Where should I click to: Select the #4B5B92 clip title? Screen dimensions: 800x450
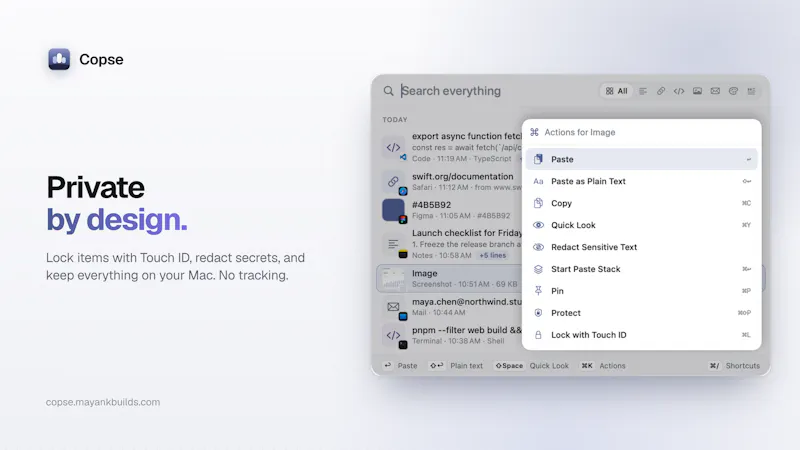432,205
